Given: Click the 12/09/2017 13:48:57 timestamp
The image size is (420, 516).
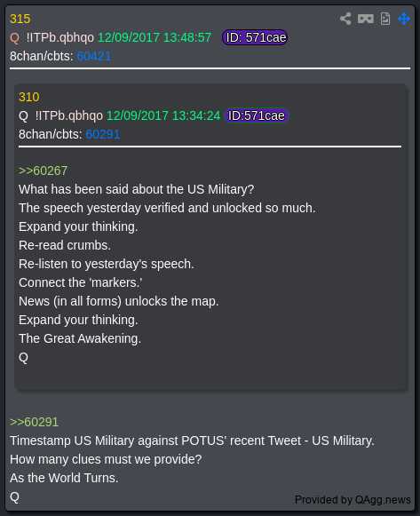Looking at the screenshot, I should coord(155,37).
